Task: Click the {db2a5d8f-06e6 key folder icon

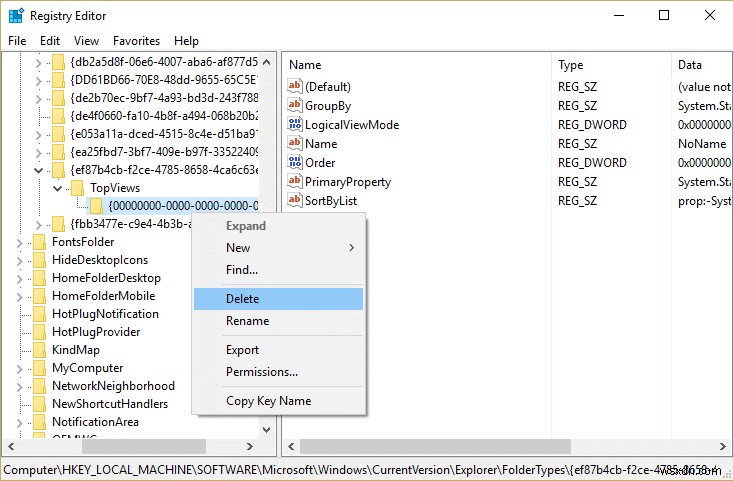Action: coord(58,62)
